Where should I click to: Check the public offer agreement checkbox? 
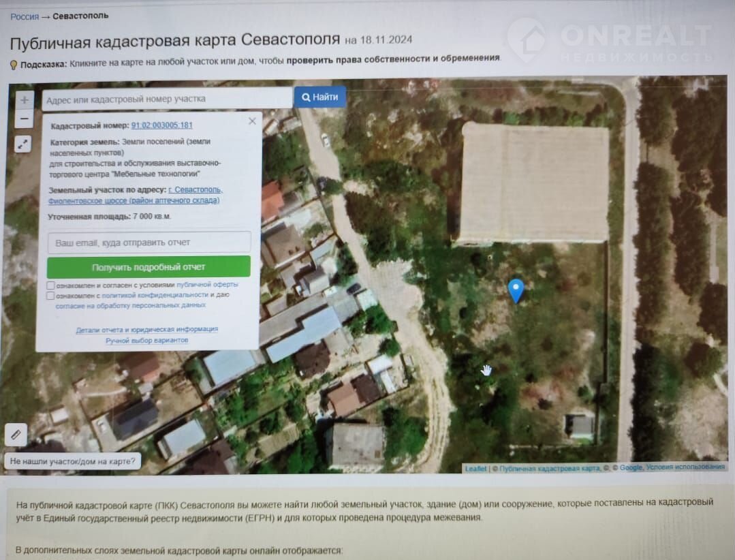(x=51, y=285)
